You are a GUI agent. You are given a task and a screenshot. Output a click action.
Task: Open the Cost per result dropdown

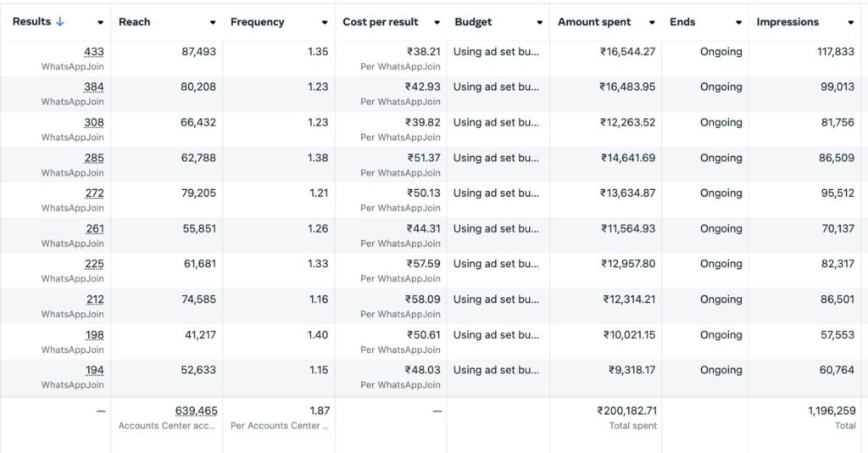437,23
